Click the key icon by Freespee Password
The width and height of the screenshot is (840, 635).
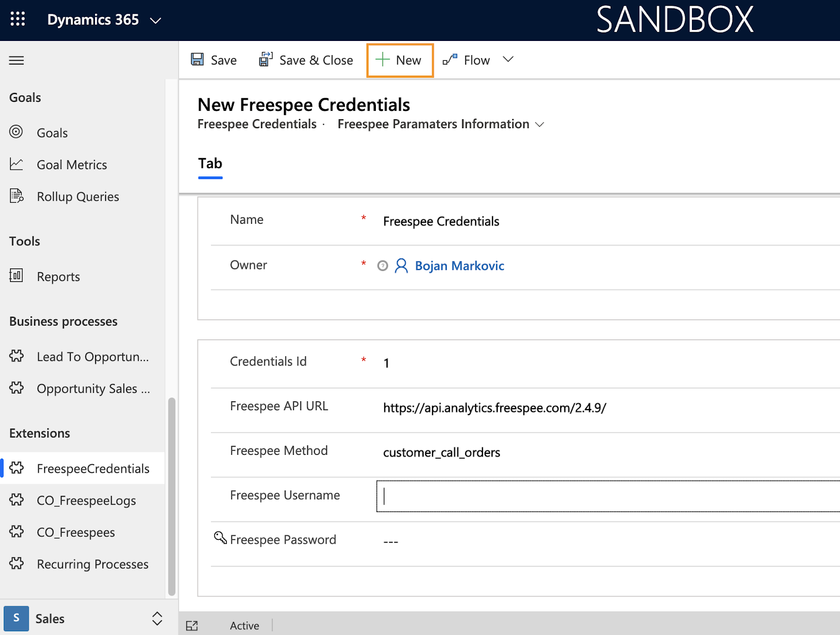pyautogui.click(x=220, y=538)
